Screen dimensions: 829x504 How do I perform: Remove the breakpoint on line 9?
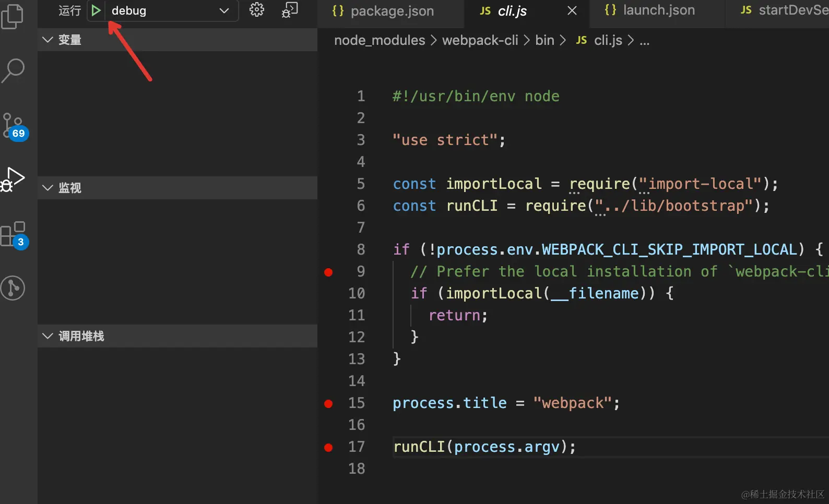[x=328, y=272]
